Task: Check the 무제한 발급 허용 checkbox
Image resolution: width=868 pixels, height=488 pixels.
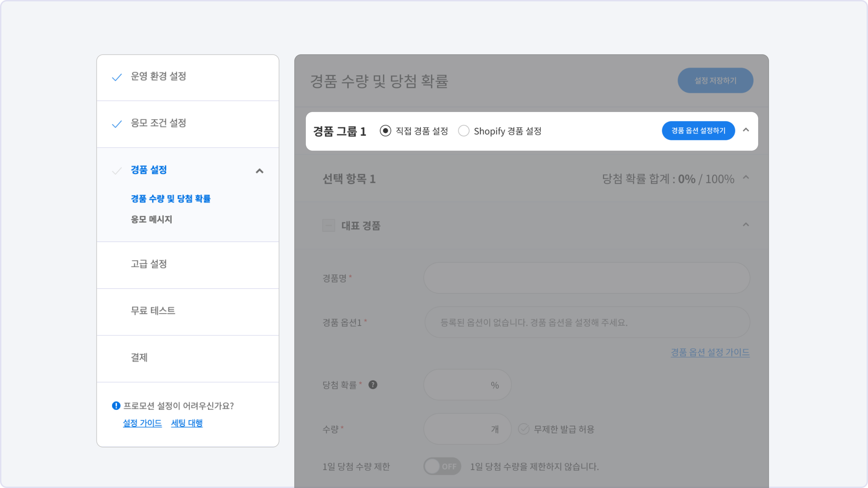Action: (x=523, y=429)
